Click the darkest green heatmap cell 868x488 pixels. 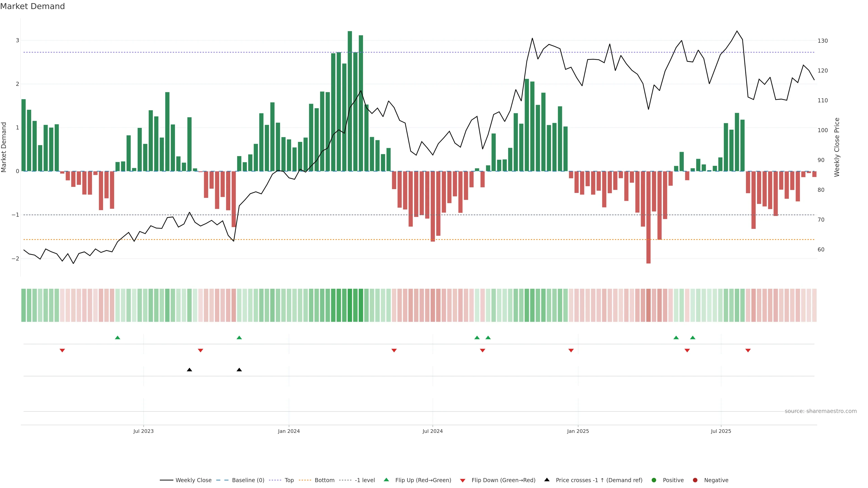click(350, 305)
